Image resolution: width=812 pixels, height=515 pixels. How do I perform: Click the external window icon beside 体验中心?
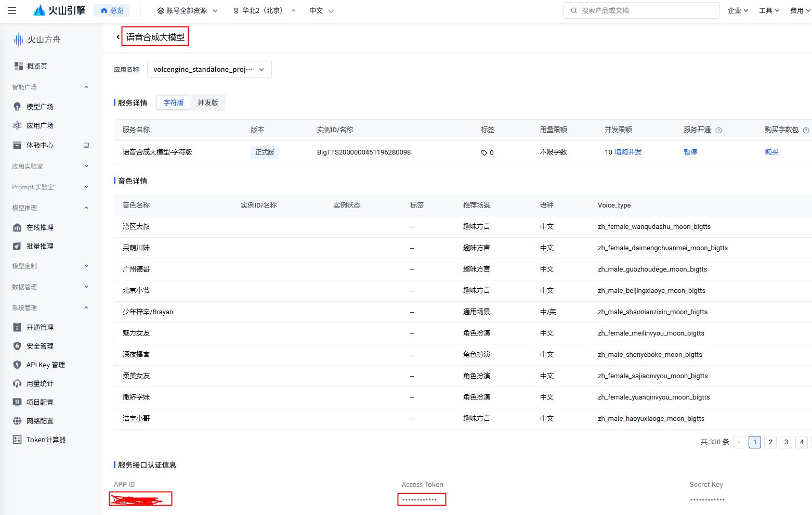(x=86, y=145)
